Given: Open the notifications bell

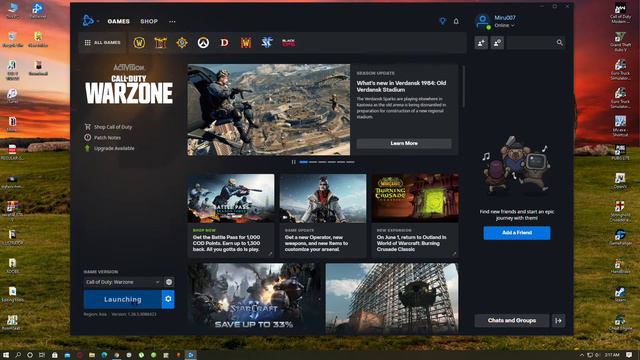Looking at the screenshot, I should tap(456, 21).
